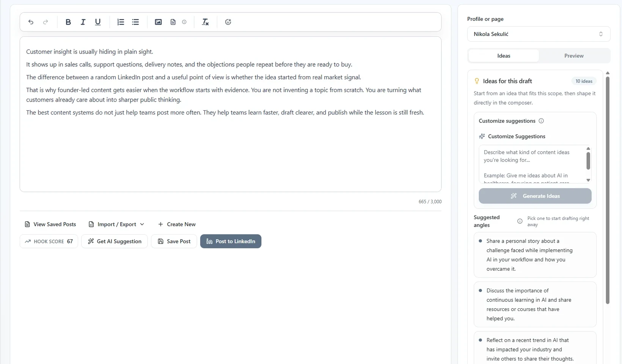Click the info icon beside Customize suggestions
The width and height of the screenshot is (622, 364).
click(x=541, y=121)
